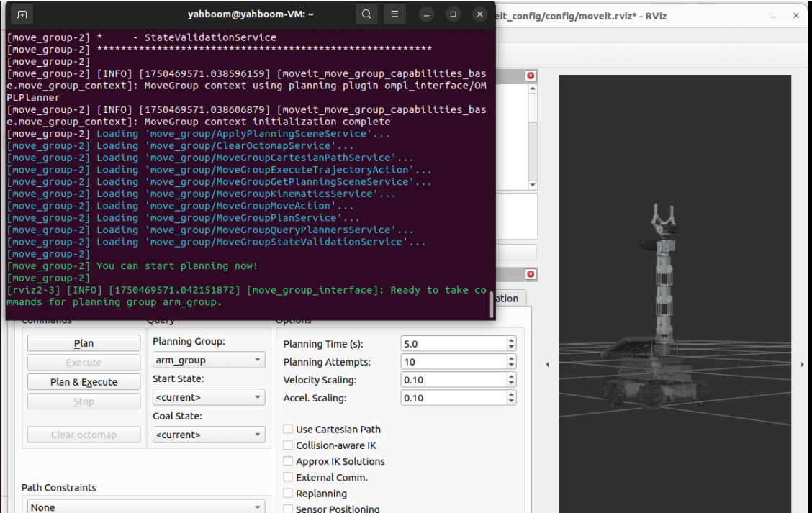The image size is (812, 513).
Task: Open the Goal State dropdown
Action: tap(209, 435)
